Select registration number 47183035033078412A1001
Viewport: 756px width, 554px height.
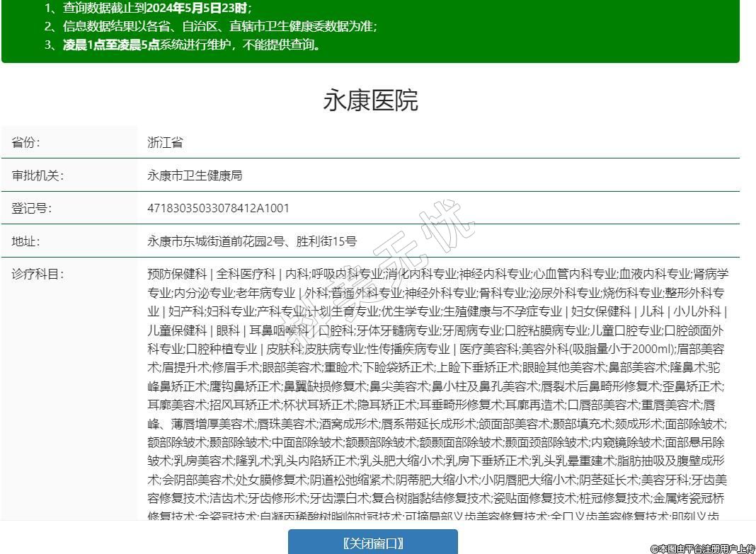218,209
